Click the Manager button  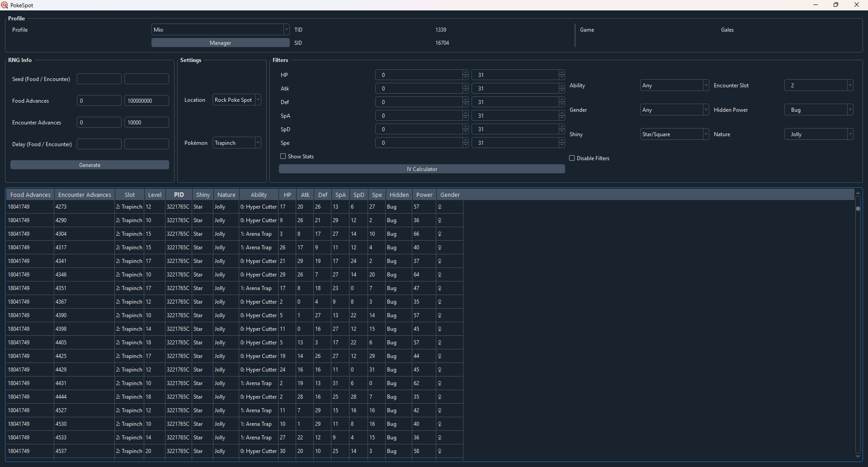(220, 43)
